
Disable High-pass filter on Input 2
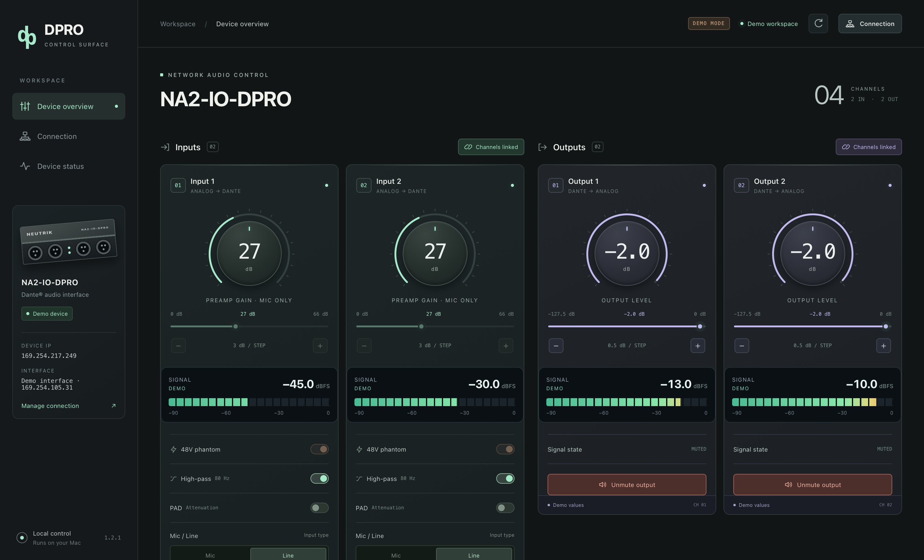click(x=505, y=478)
